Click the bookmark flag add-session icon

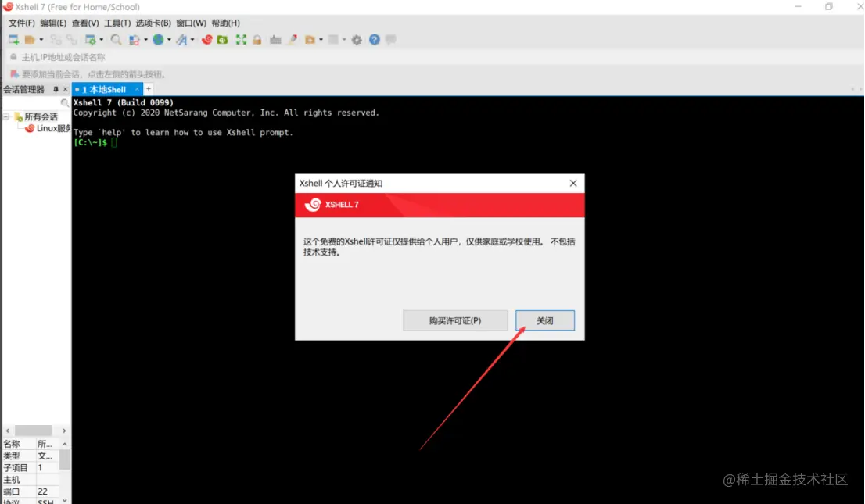(14, 74)
